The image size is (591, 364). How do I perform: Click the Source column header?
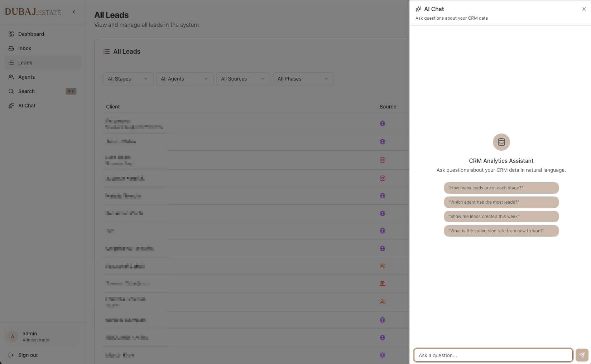pos(388,107)
